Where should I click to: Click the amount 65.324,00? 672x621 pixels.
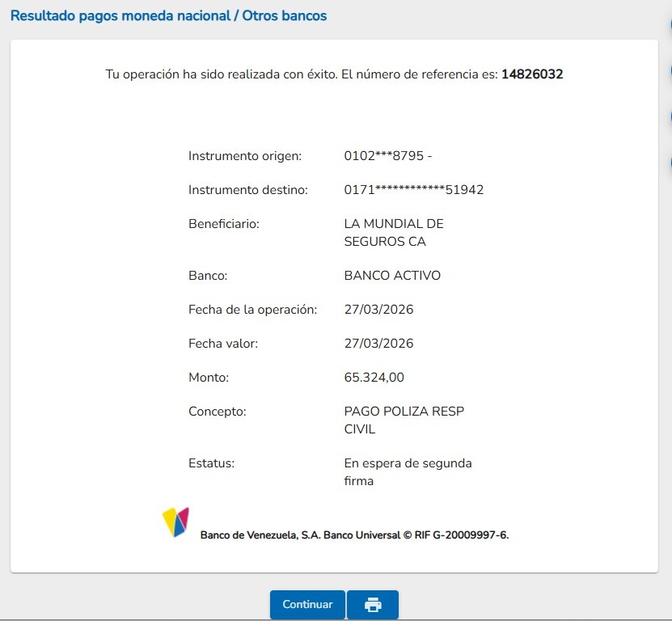(374, 378)
